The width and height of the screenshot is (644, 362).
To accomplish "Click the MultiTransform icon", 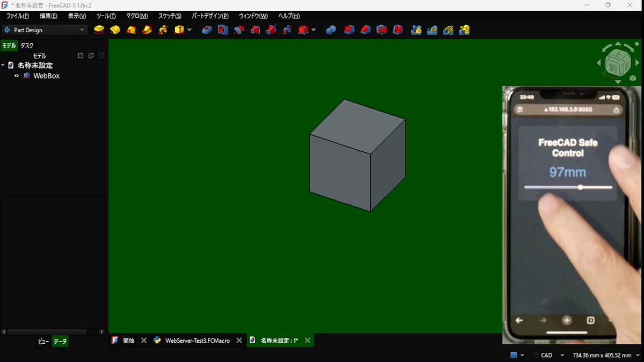I will [464, 30].
